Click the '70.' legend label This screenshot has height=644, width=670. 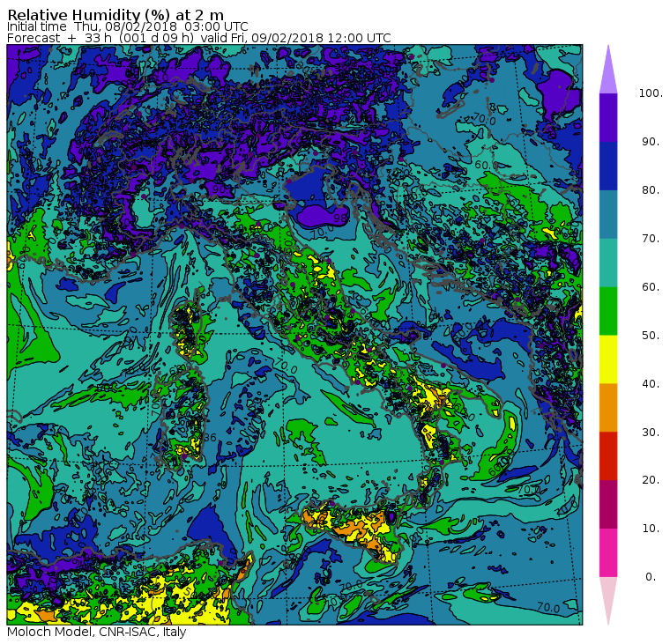(651, 238)
